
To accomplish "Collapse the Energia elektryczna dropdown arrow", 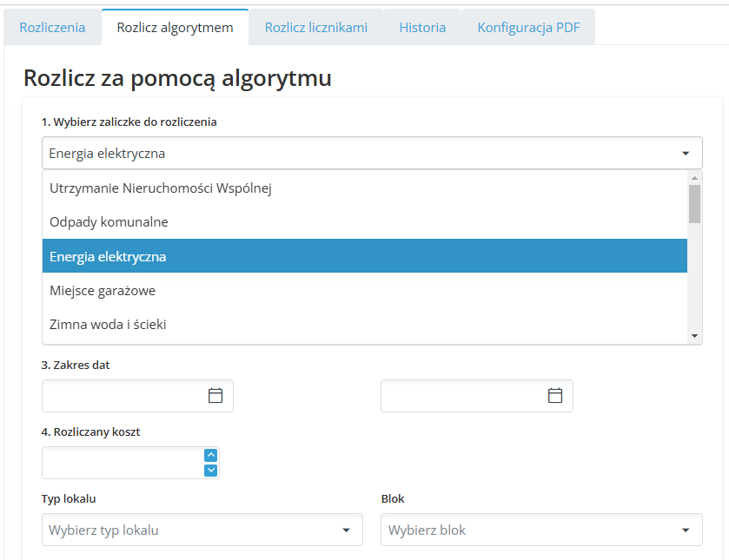I will coord(686,154).
